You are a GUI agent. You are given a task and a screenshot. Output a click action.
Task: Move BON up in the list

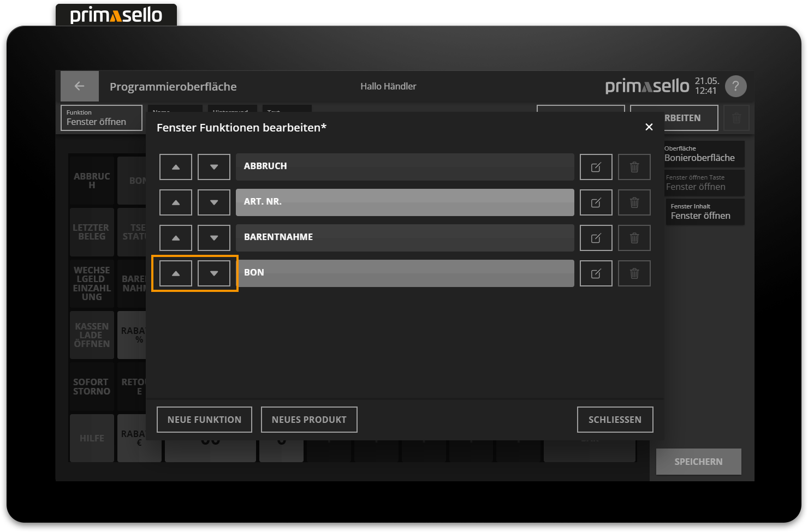pyautogui.click(x=175, y=273)
